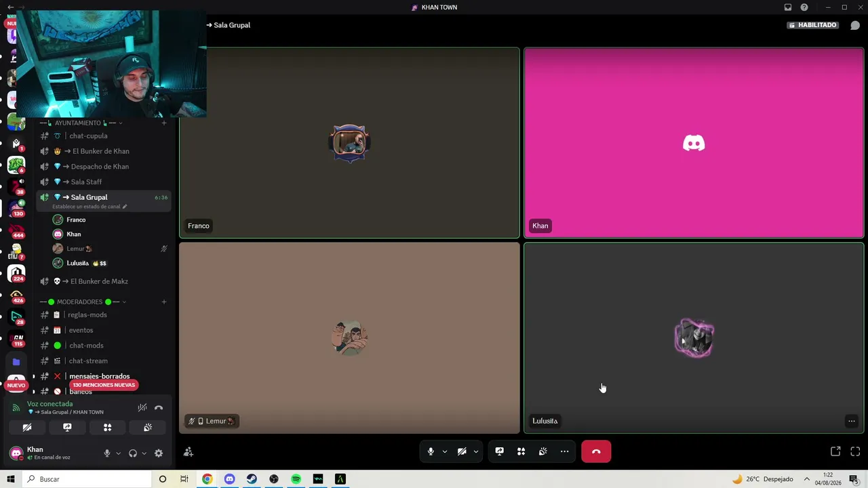Share screen from voice panel
The image size is (868, 488).
tap(67, 428)
